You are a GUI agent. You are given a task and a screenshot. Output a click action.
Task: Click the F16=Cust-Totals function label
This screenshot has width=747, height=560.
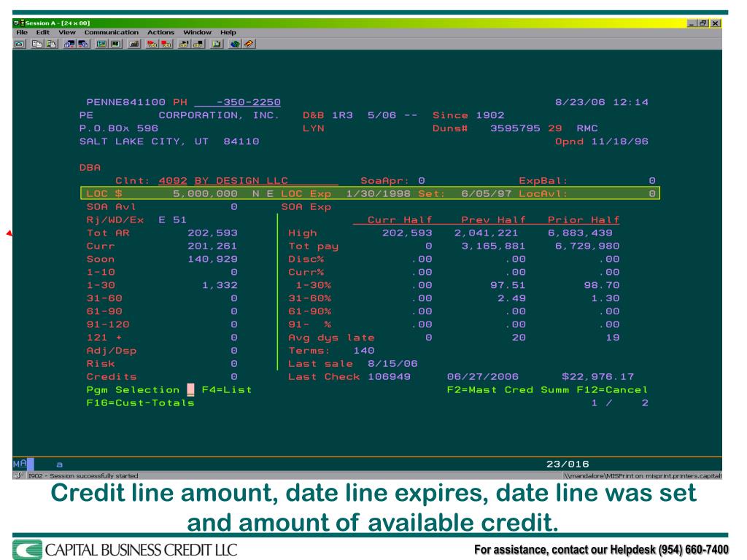(140, 402)
